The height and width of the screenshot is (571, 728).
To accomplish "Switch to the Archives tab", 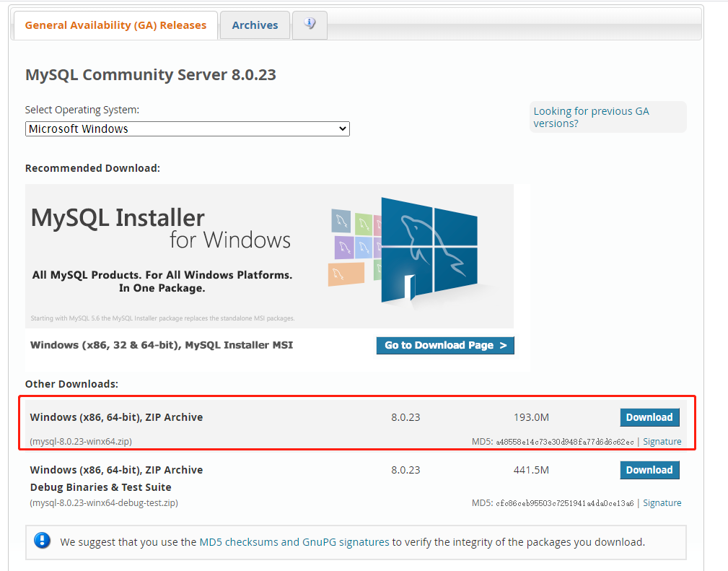I will [x=254, y=25].
